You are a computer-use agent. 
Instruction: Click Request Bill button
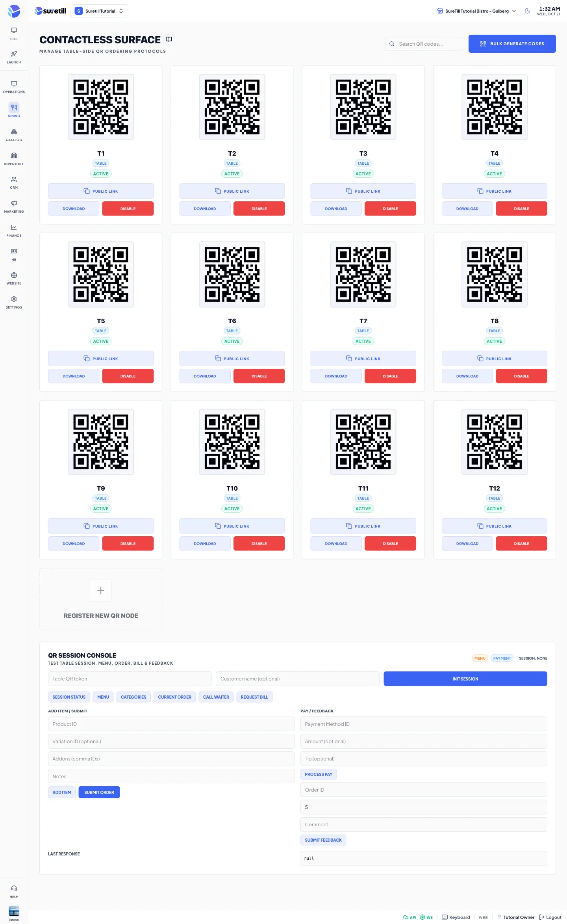coord(254,697)
